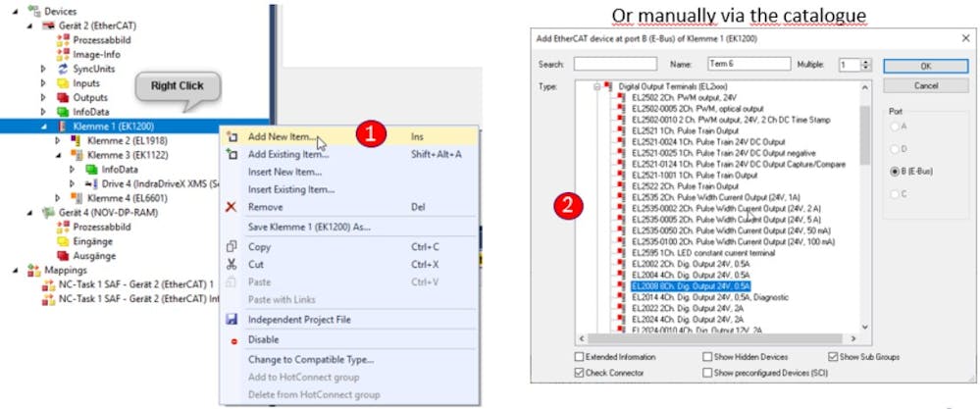Screen dimensions: 980x409
Task: Click the Gerät 2 (EtherCAT) device icon
Action: 48,26
